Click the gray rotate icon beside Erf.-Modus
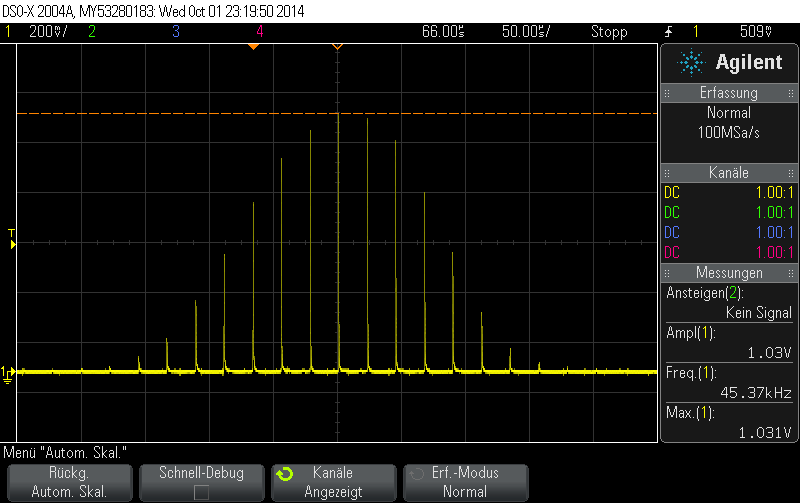The width and height of the screenshot is (800, 503). tap(416, 474)
